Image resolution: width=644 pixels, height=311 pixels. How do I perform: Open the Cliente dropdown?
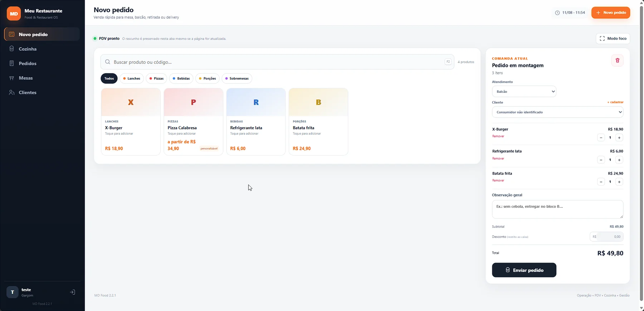click(x=557, y=112)
